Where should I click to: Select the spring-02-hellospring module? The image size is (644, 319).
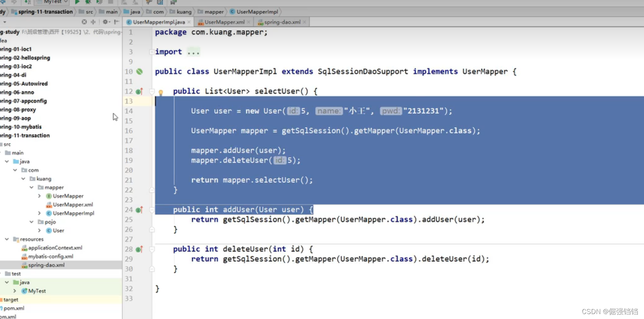click(x=25, y=58)
